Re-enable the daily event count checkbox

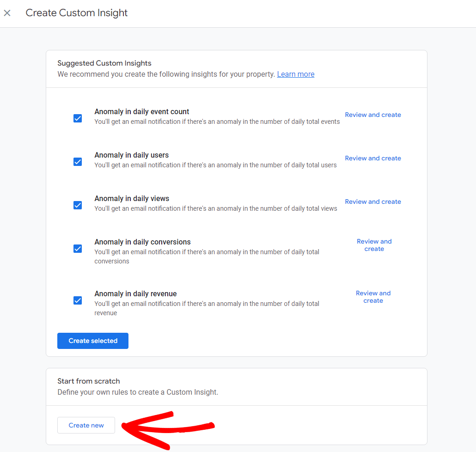click(77, 118)
